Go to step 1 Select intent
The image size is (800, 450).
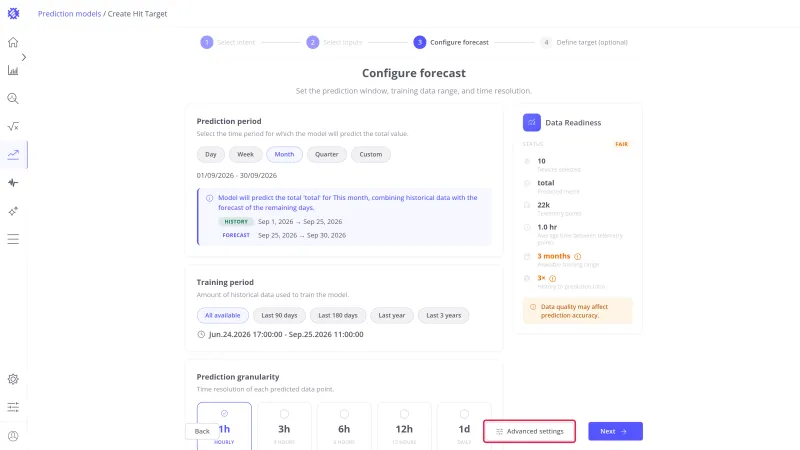tap(228, 42)
